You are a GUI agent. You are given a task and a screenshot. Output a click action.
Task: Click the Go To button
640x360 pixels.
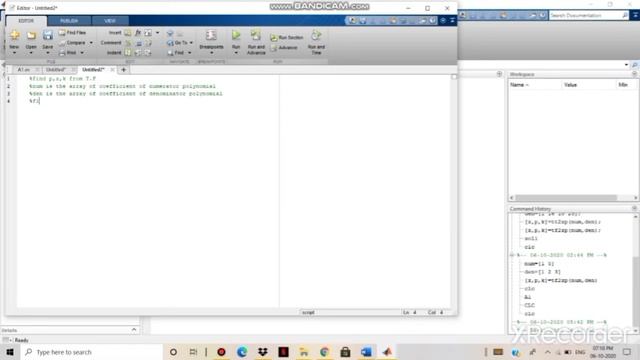click(178, 42)
